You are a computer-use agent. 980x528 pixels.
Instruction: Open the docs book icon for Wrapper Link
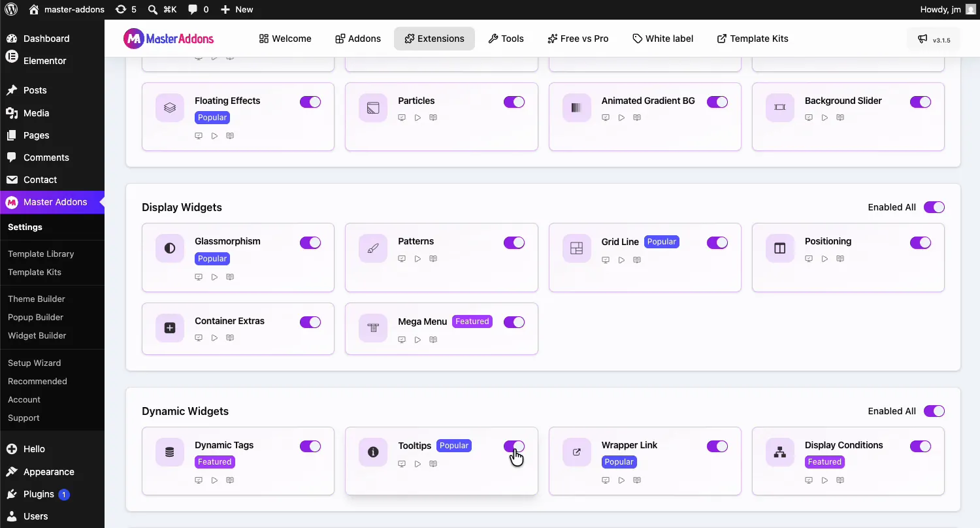click(x=637, y=480)
